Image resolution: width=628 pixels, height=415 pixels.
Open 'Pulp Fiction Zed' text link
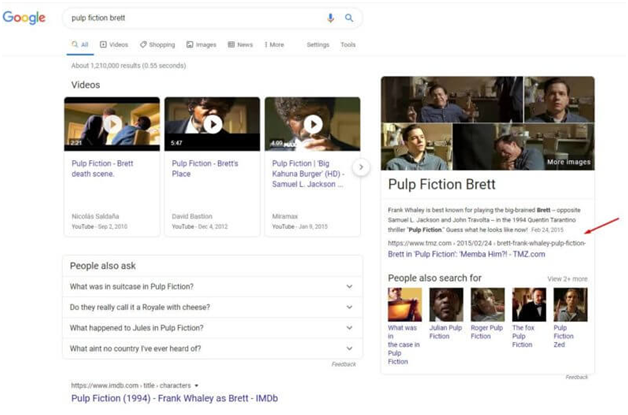pos(564,336)
